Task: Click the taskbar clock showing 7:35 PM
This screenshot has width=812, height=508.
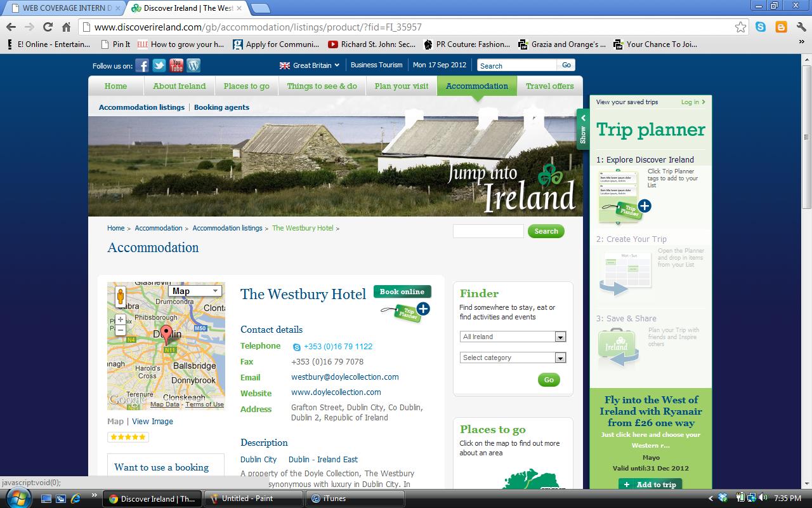Action: [787, 498]
